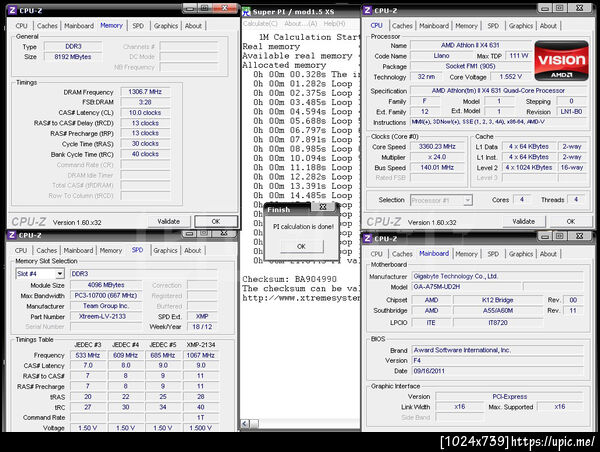Click the Southbridge value A55/A60M
The image size is (600, 452).
[x=498, y=310]
